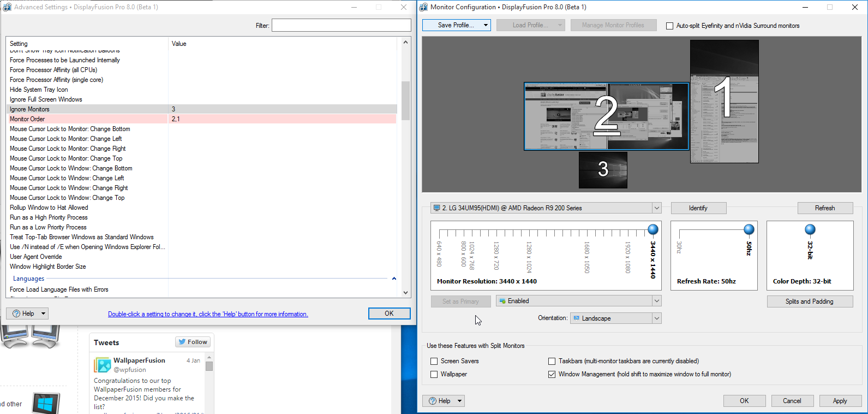Open the double-click a setting help link
This screenshot has width=868, height=414.
click(x=208, y=314)
